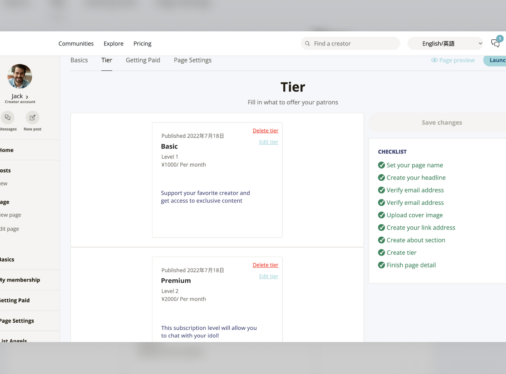
Task: Click the Premium tier description text
Action: [x=209, y=332]
